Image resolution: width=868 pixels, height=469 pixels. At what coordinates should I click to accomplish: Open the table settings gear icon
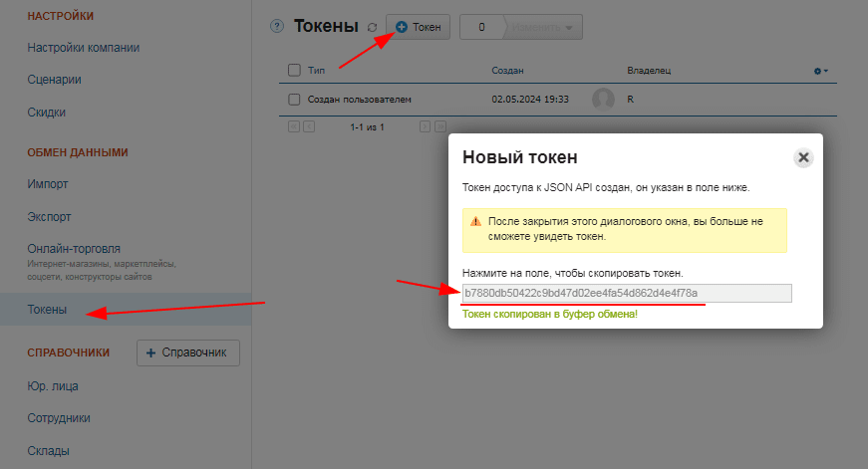coord(821,71)
